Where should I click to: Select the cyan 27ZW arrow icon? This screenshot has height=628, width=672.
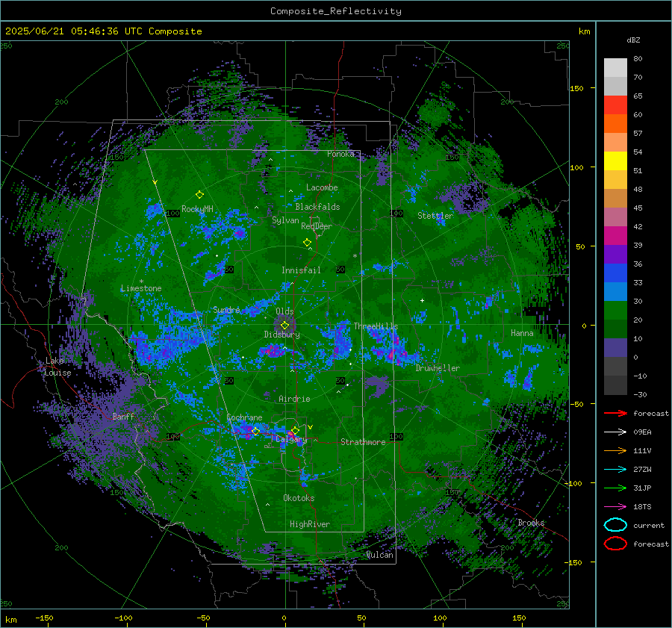(x=615, y=470)
